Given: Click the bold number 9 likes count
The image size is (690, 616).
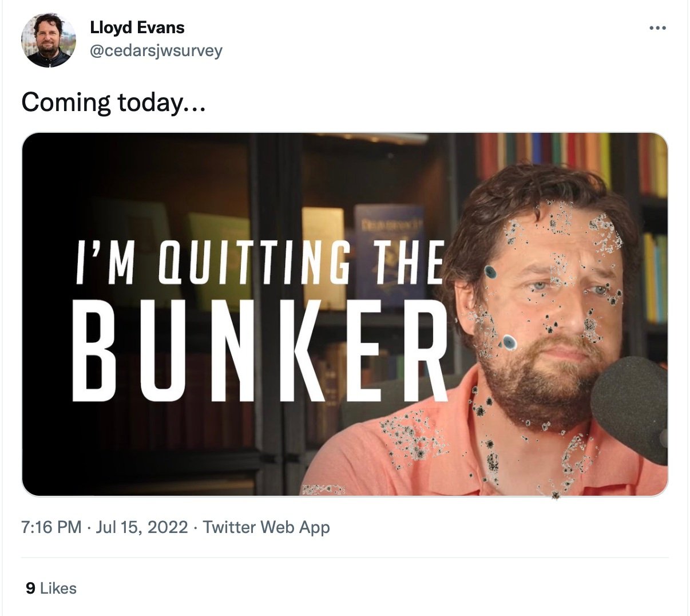Looking at the screenshot, I should tap(30, 588).
